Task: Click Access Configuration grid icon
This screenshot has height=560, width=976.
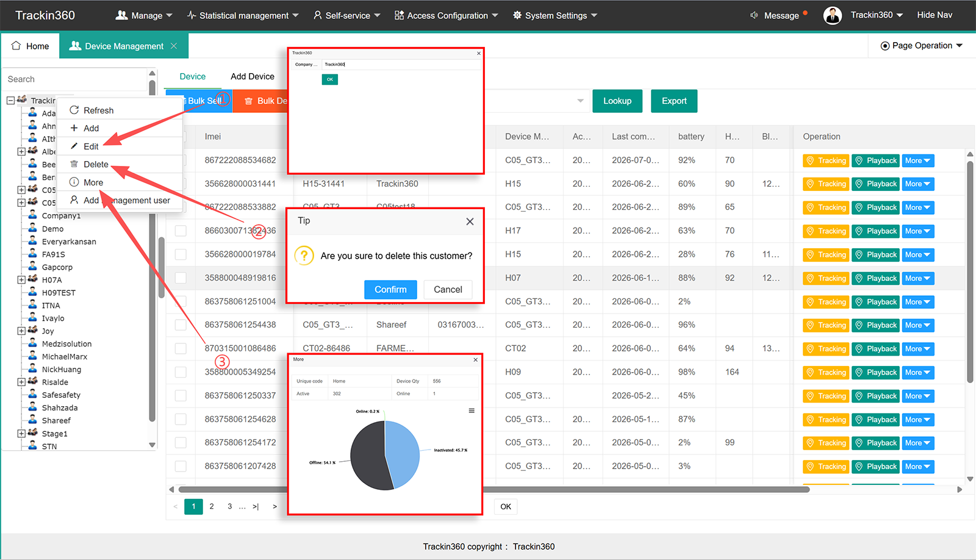Action: click(x=399, y=15)
